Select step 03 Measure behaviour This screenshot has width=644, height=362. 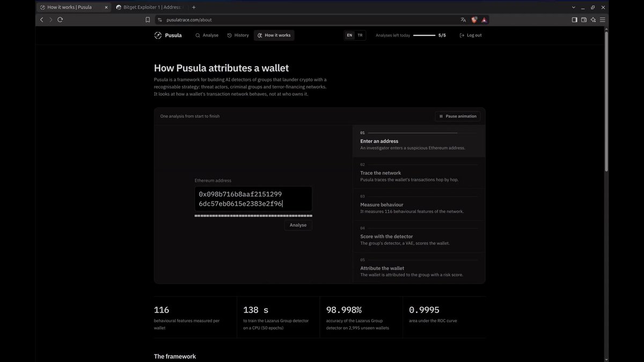[x=419, y=204]
